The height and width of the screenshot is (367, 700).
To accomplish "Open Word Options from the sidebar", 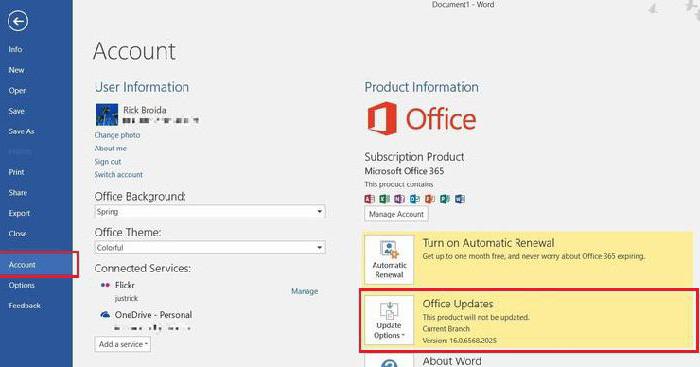I will coord(21,285).
